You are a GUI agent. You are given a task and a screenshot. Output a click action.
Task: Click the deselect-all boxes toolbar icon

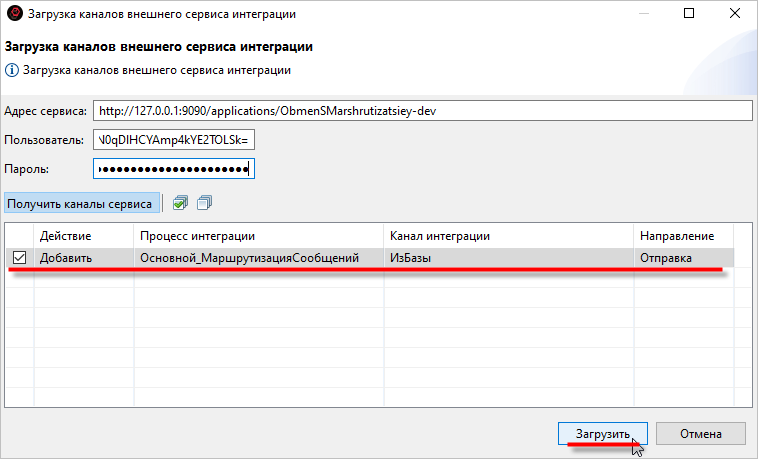(204, 203)
